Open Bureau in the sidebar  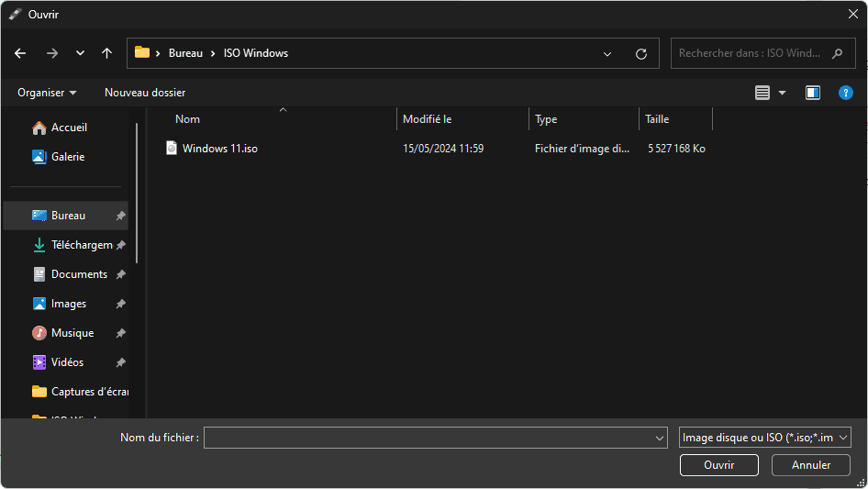point(65,216)
